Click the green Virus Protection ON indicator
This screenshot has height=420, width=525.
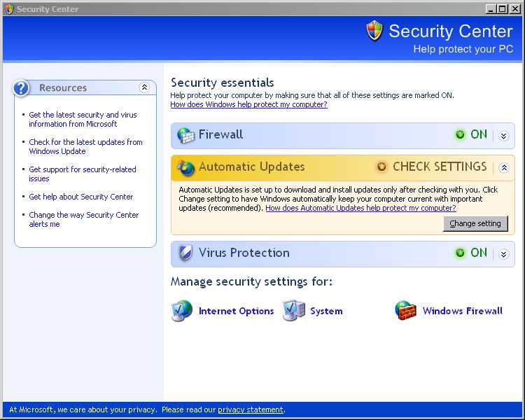460,253
